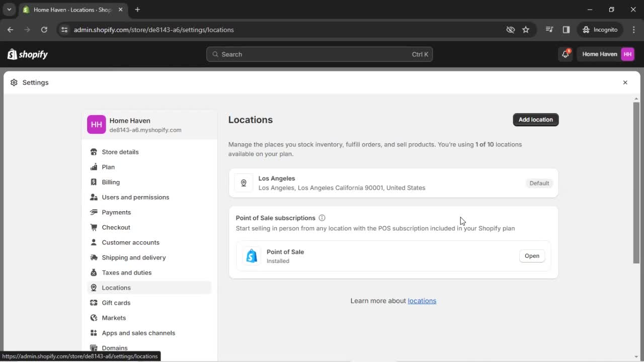Click the Incognito indicator

coord(599,30)
